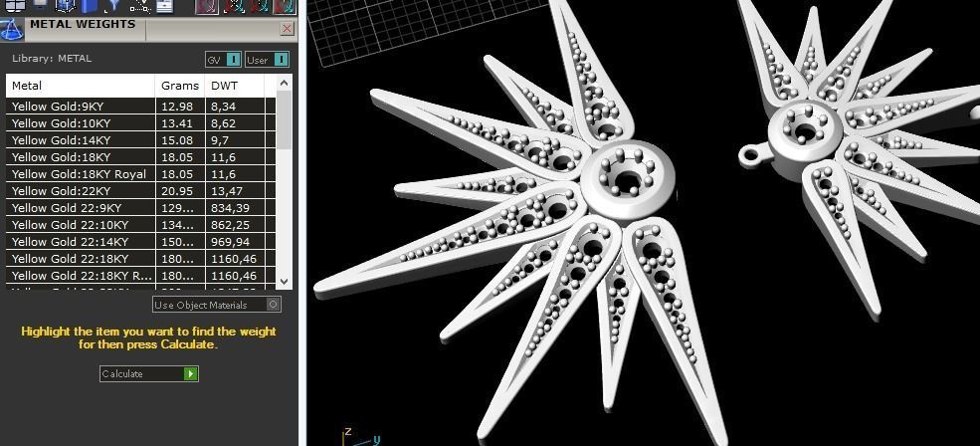Click the 12.98 grams value
The height and width of the screenshot is (446, 980).
177,107
